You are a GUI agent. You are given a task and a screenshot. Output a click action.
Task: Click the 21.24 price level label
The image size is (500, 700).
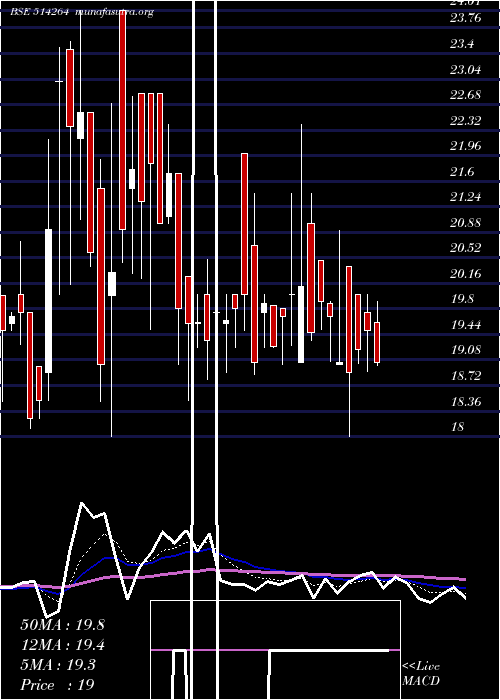(466, 196)
